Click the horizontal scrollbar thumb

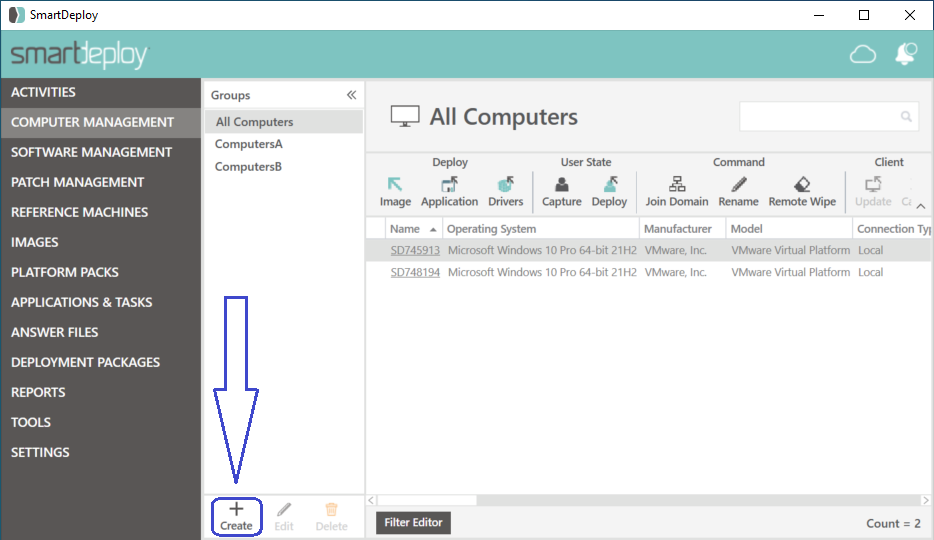coord(426,501)
